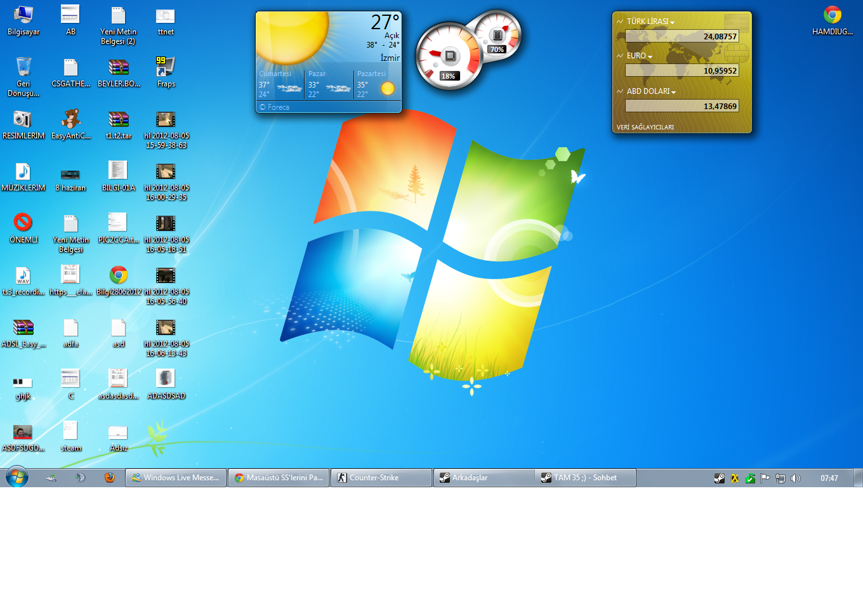Select the steam file icon
The image size is (863, 616).
(x=71, y=436)
